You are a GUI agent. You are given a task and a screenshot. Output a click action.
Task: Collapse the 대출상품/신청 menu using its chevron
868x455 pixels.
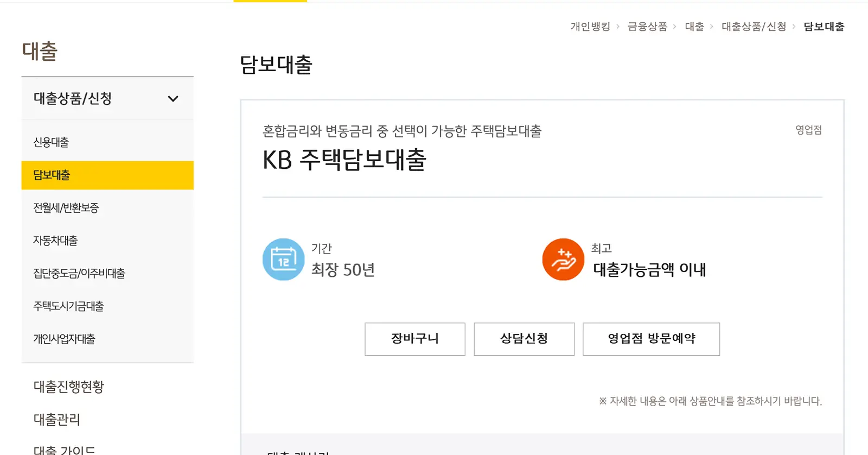(173, 98)
